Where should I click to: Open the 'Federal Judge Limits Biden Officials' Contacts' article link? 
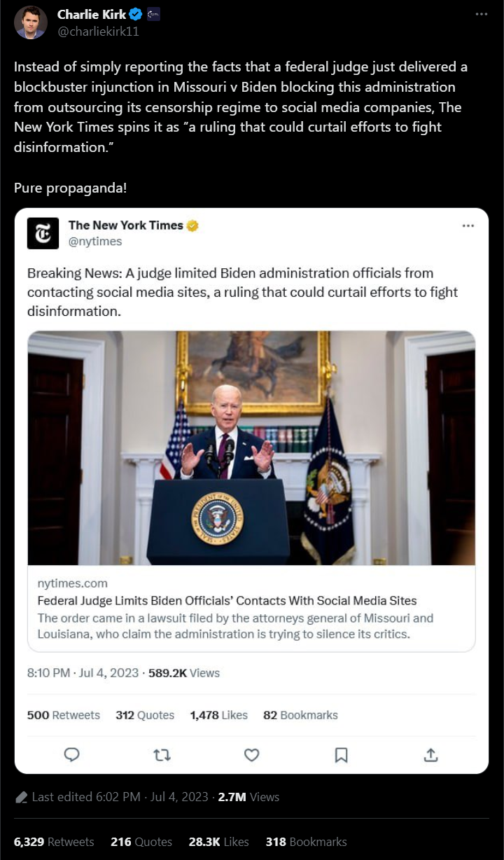pos(227,600)
